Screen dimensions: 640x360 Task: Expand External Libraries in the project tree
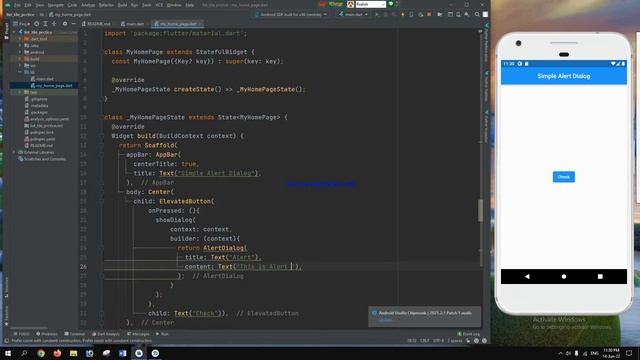[x=14, y=152]
